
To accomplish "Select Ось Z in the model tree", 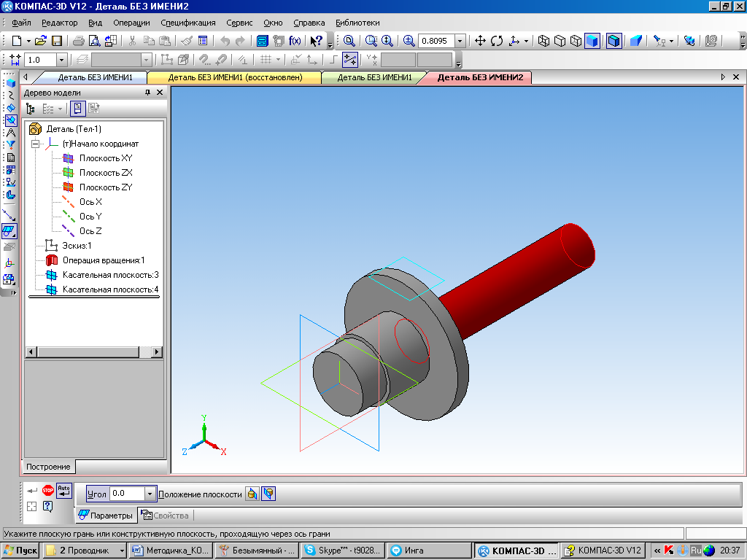I will coord(90,231).
